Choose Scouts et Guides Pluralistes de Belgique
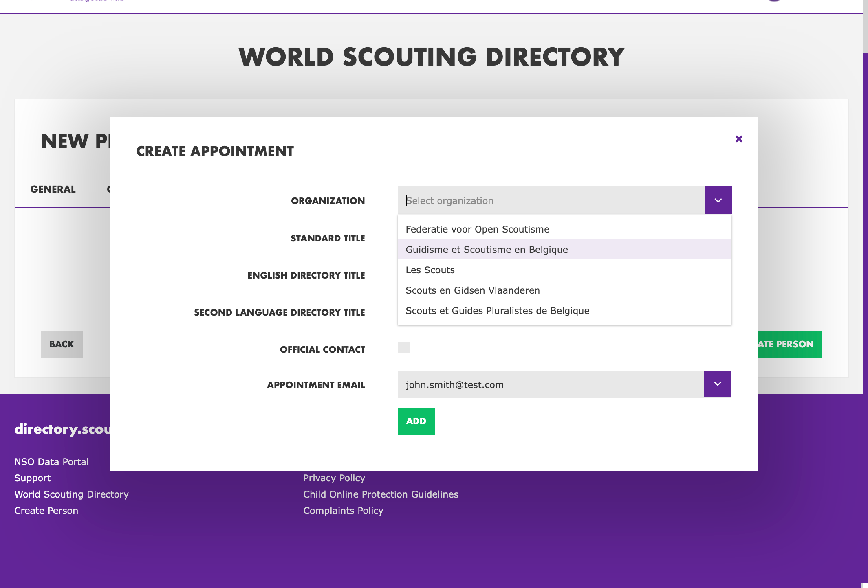The height and width of the screenshot is (588, 868). pyautogui.click(x=564, y=311)
